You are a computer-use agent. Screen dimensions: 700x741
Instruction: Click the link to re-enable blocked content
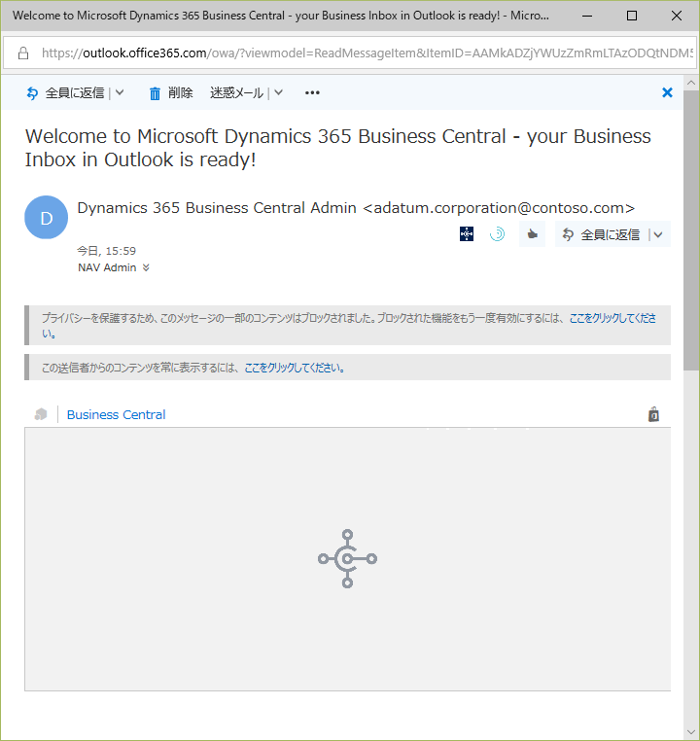click(612, 319)
